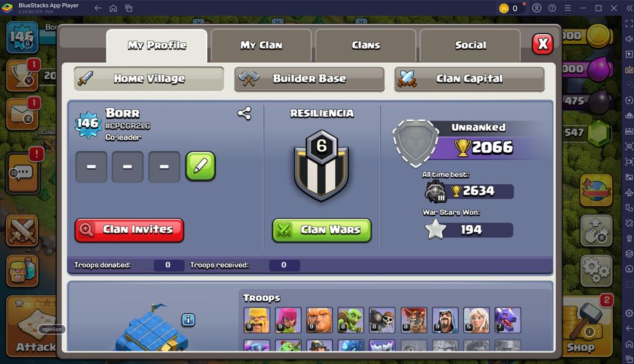634x364 pixels.
Task: Open the settings gears button
Action: pyautogui.click(x=596, y=270)
